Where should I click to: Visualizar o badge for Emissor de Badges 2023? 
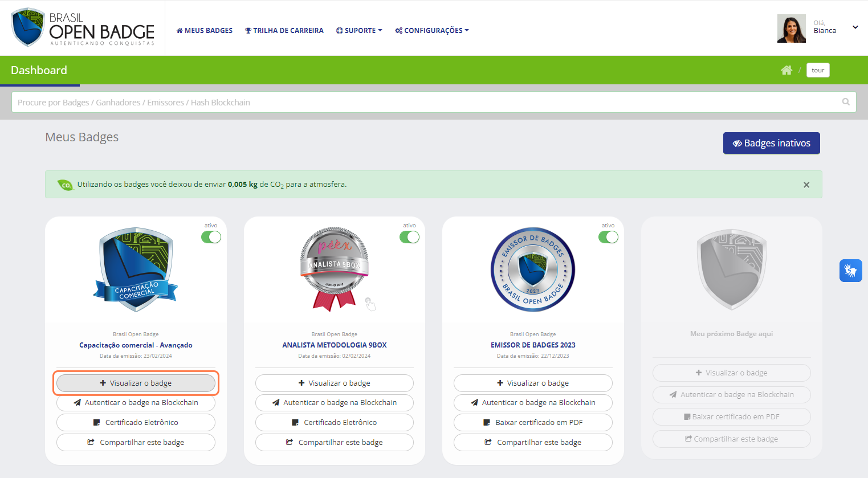coord(533,383)
